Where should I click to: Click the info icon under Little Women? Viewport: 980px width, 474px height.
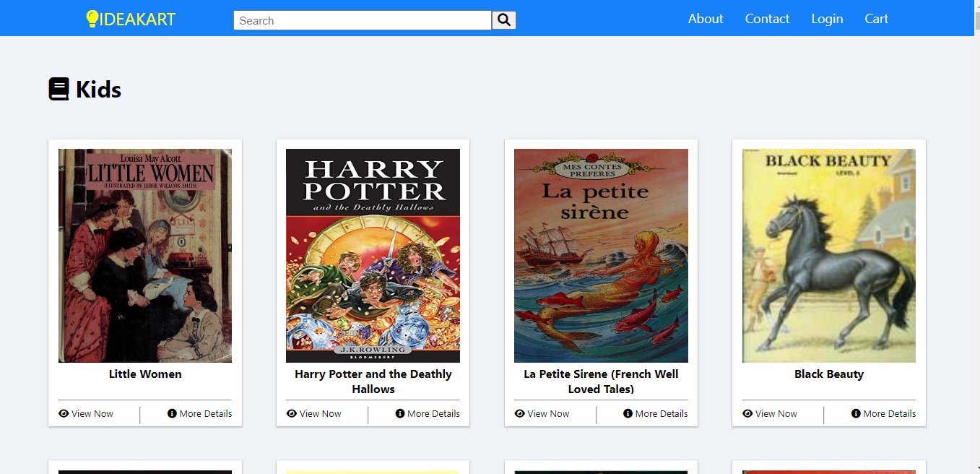point(172,414)
